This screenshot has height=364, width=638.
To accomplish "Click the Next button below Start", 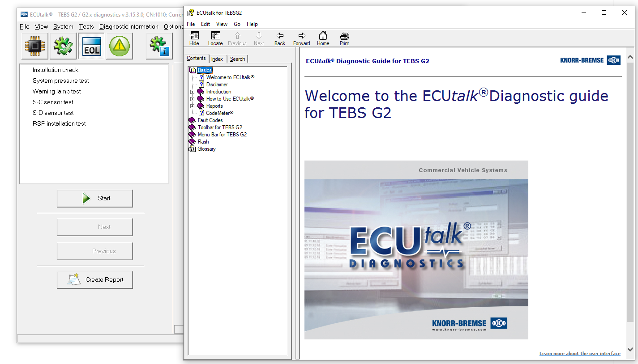I will [x=95, y=227].
